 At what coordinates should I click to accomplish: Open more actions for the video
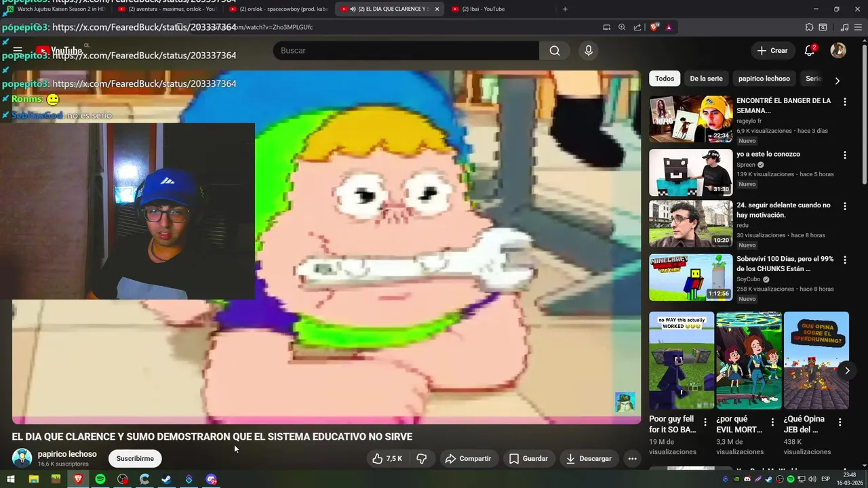point(632,459)
